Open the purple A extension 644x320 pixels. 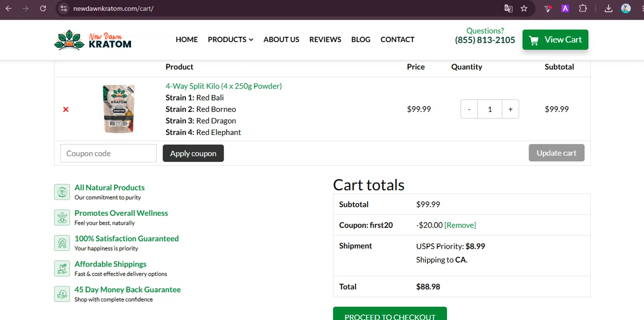(565, 8)
